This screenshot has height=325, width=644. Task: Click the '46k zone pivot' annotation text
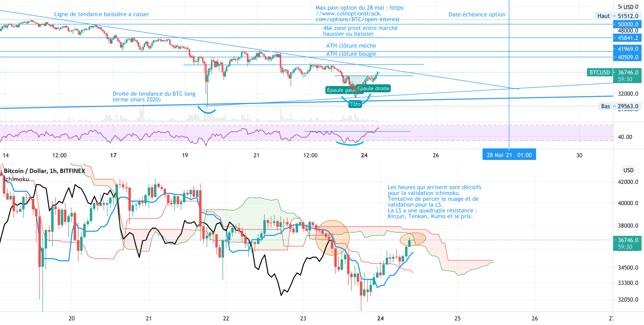[x=360, y=31]
